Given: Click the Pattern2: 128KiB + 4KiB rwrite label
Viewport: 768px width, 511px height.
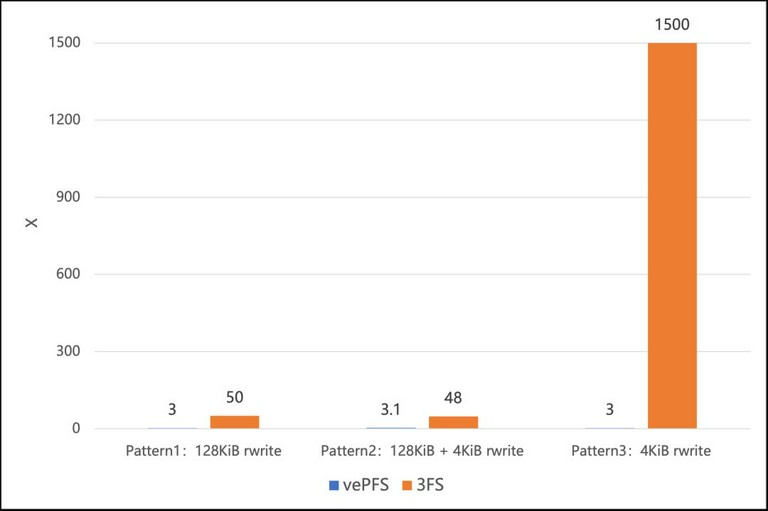Looking at the screenshot, I should coord(422,451).
